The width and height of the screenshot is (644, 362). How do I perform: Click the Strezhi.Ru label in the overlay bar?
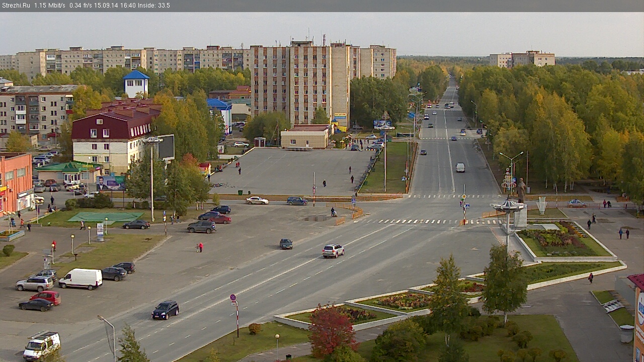coord(16,6)
